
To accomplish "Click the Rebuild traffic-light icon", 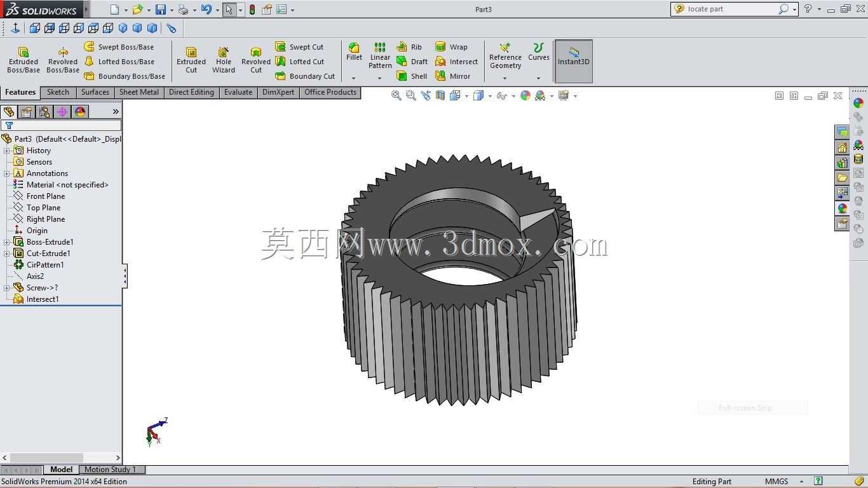I will (x=252, y=10).
